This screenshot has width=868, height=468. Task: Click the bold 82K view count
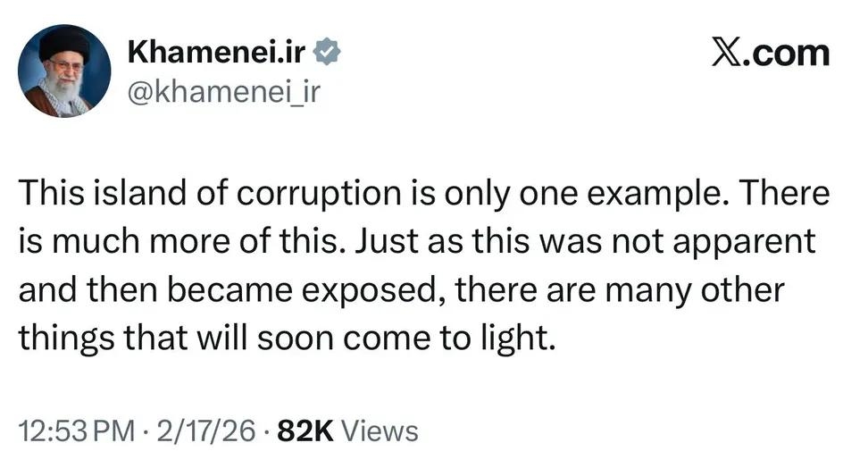coord(305,432)
